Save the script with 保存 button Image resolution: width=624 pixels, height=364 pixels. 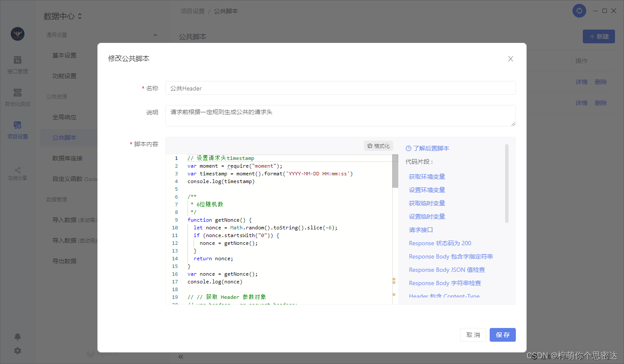click(x=503, y=335)
